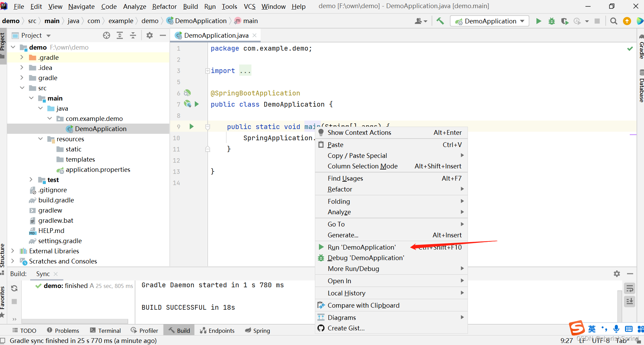Collapse the resources folder
Screen dimensions: 644x345
pyautogui.click(x=40, y=139)
